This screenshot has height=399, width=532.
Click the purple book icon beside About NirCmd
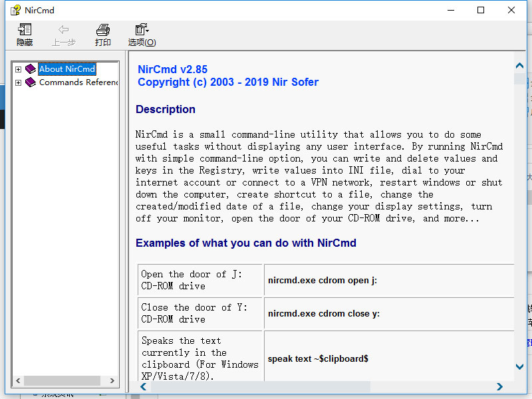coord(31,69)
